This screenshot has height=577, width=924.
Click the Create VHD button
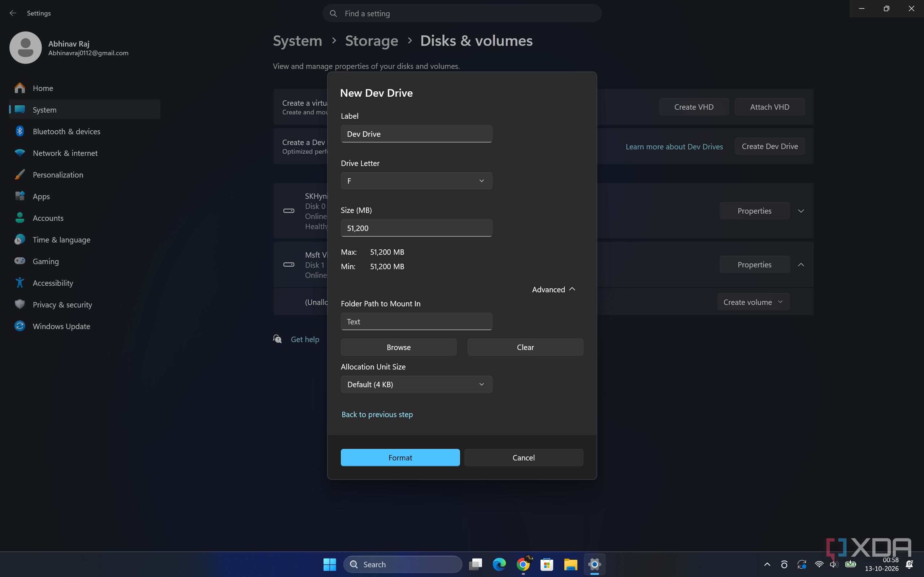point(694,107)
